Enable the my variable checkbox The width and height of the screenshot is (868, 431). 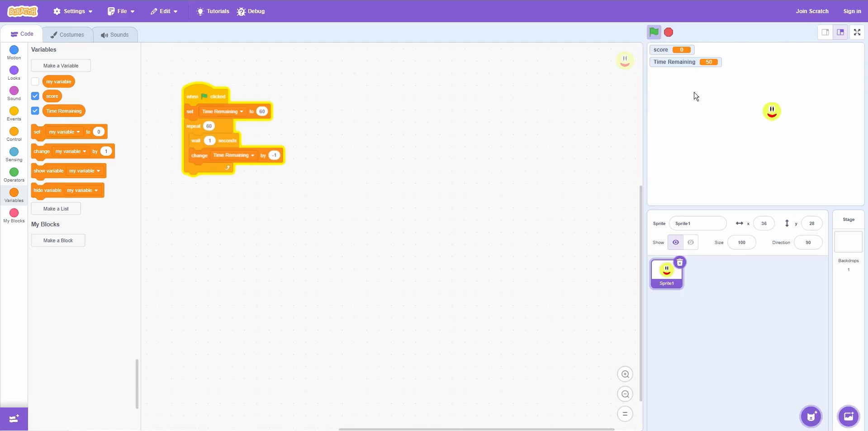pyautogui.click(x=35, y=81)
